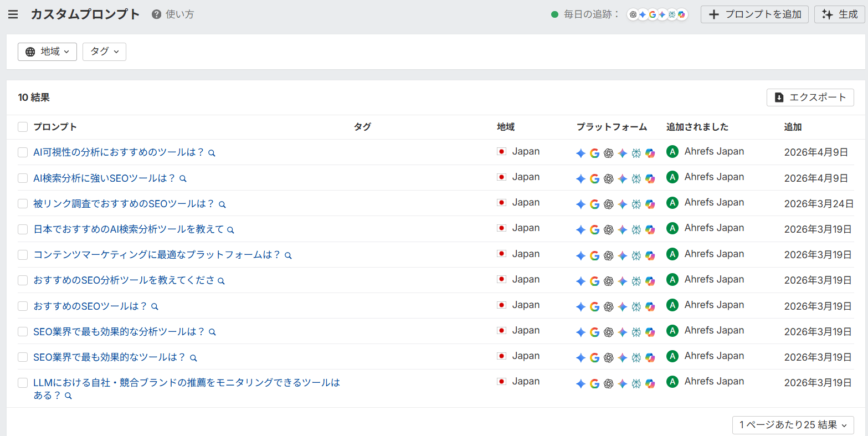Open prompt link SEO業界で最も効果的なツールは？
Screen dimensions: 868x436
click(109, 357)
